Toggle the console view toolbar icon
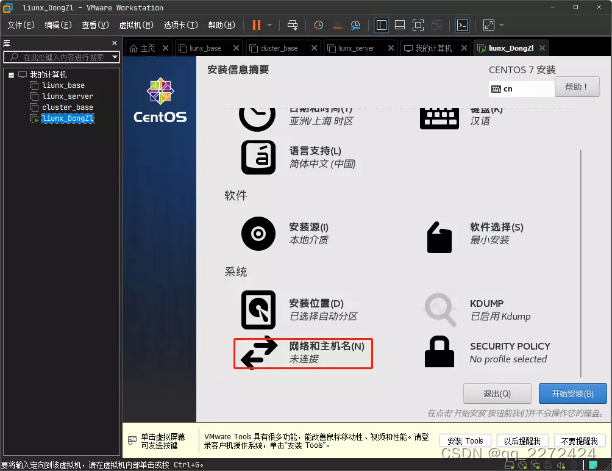 pyautogui.click(x=463, y=25)
